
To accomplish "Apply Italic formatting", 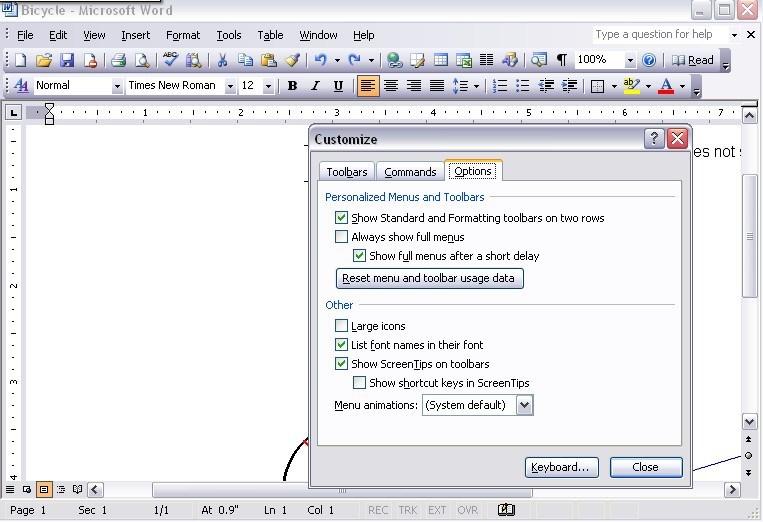I will coord(315,86).
